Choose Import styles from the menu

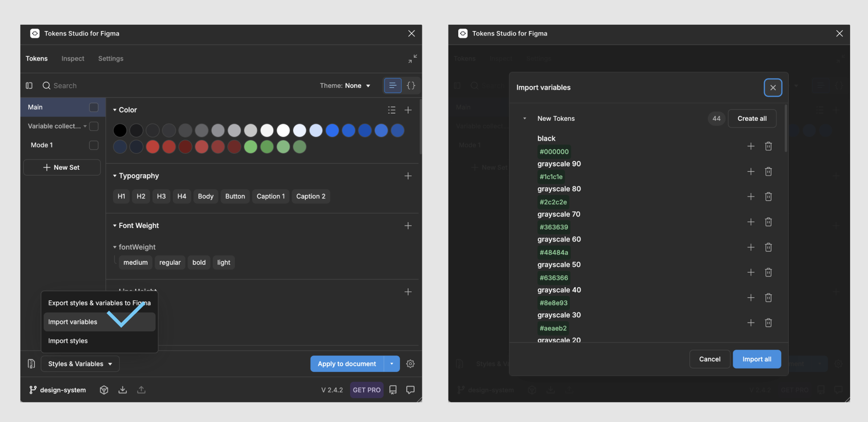click(100, 341)
